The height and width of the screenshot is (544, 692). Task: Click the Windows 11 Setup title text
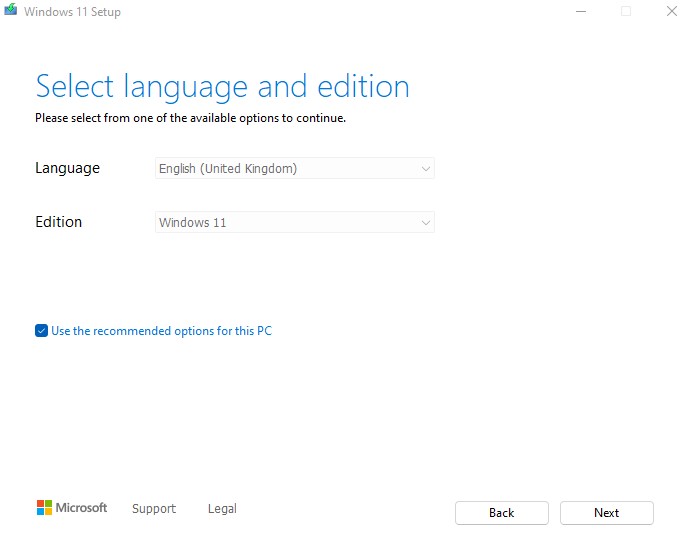[72, 12]
